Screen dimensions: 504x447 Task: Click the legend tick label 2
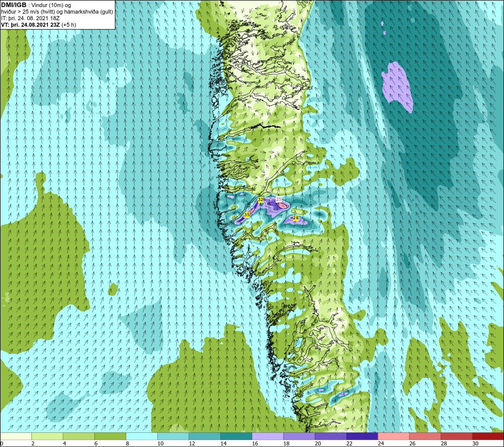33,443
